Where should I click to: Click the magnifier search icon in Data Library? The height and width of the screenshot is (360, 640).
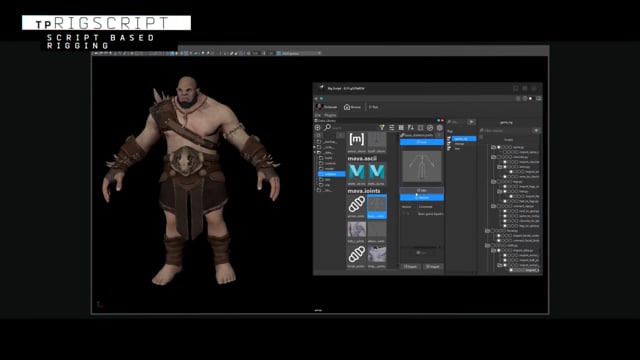[x=327, y=127]
